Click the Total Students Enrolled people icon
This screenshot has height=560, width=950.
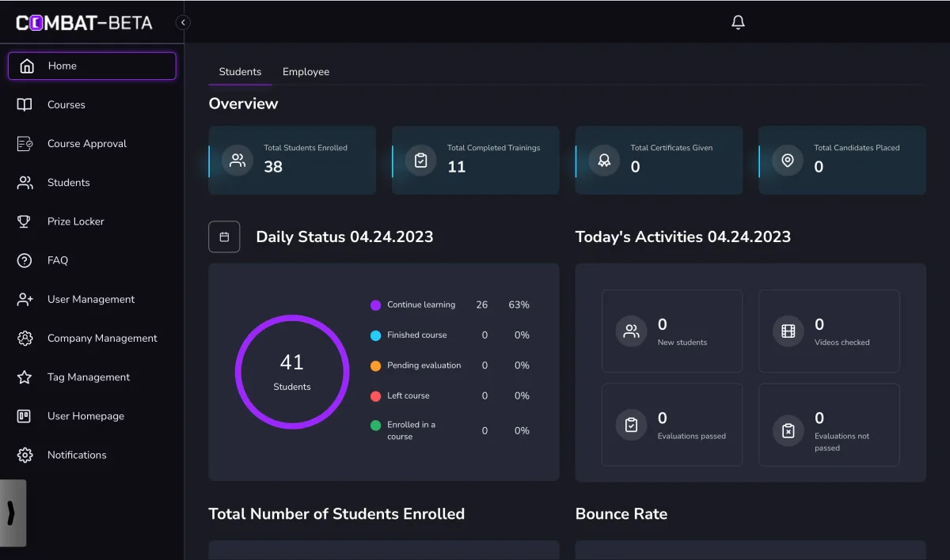[237, 161]
